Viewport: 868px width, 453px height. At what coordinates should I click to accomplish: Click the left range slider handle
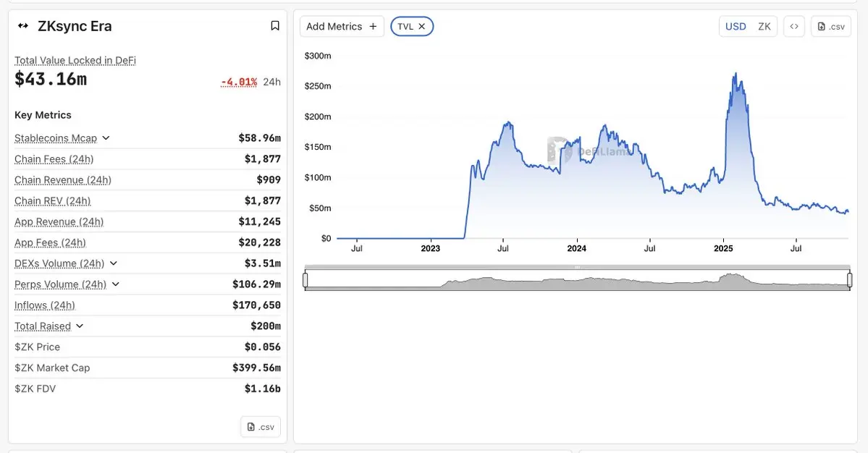pyautogui.click(x=306, y=280)
